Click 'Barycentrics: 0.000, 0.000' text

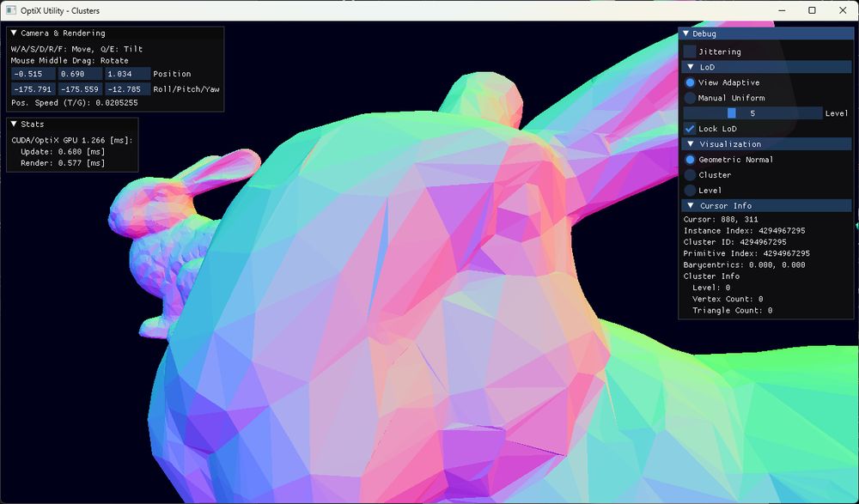point(744,265)
